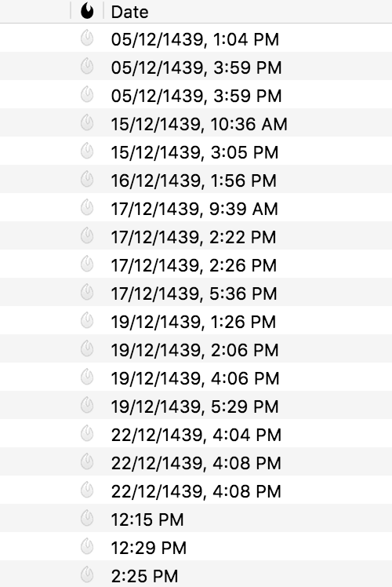
Task: Sort by the Date column header
Action: pos(129,12)
